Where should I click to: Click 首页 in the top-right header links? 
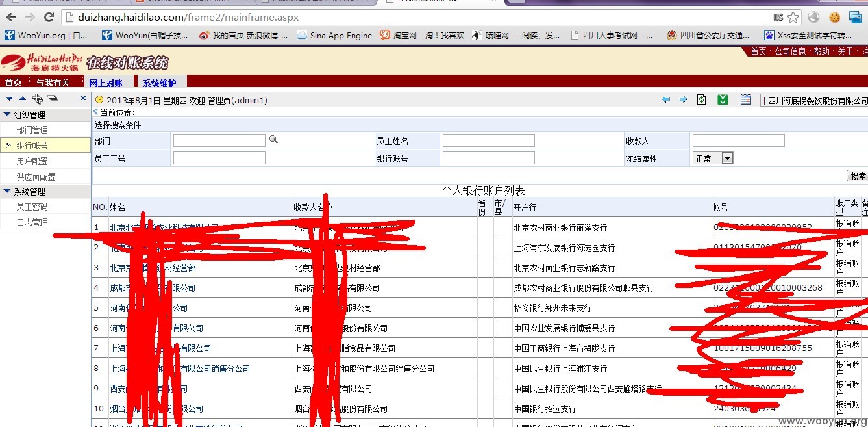tap(758, 51)
